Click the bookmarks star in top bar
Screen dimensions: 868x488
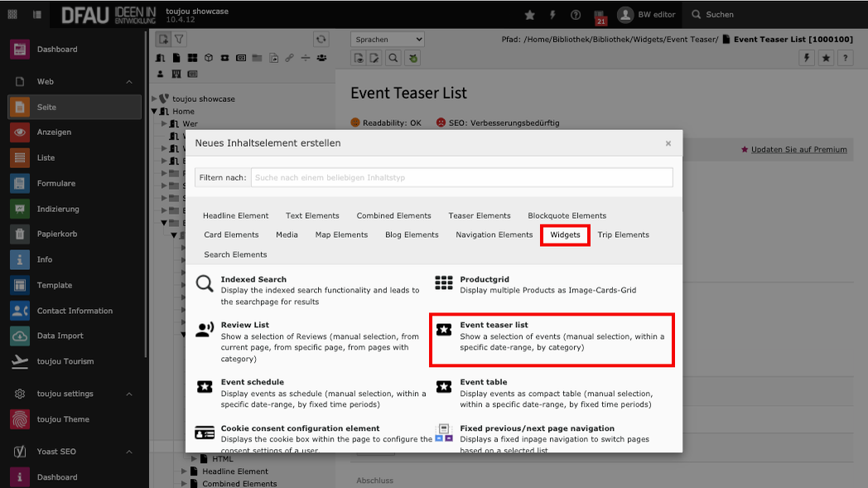[x=530, y=15]
